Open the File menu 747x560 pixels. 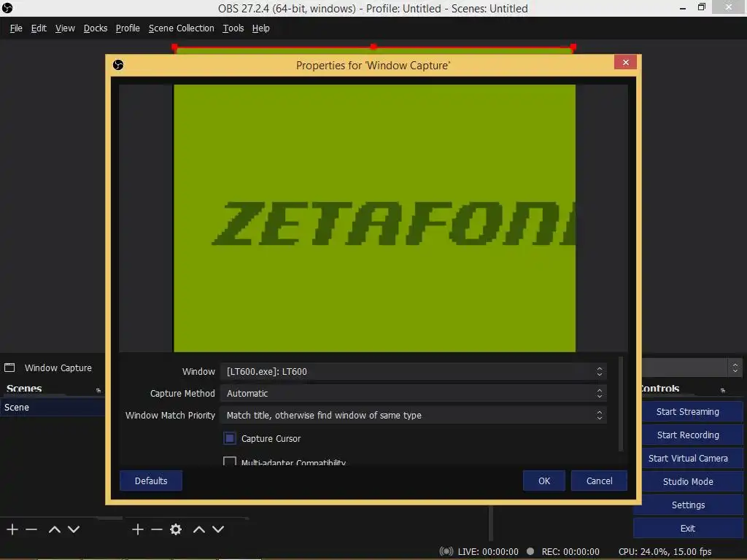point(16,28)
